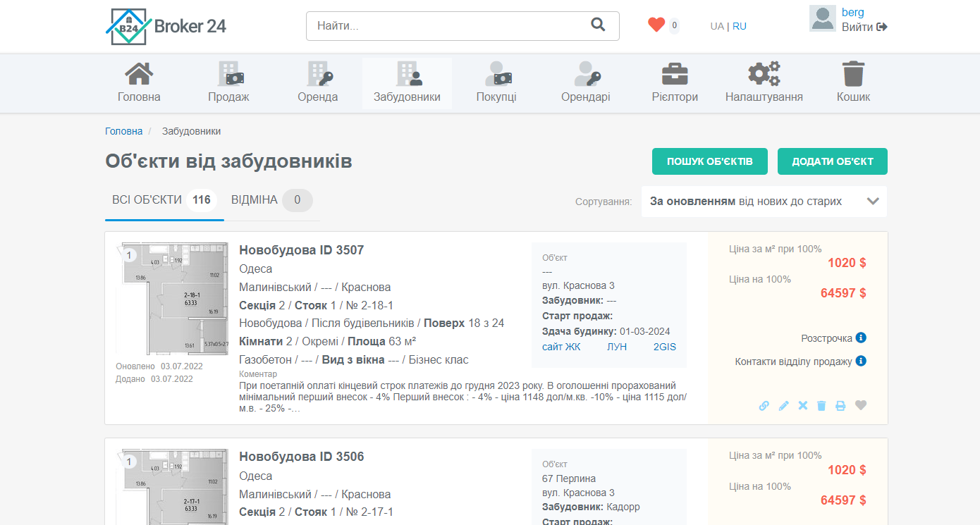Copy link icon for listing ID 3507

tap(764, 406)
